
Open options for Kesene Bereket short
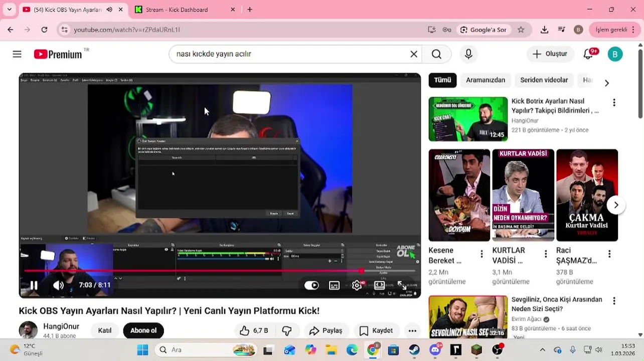[x=481, y=254]
